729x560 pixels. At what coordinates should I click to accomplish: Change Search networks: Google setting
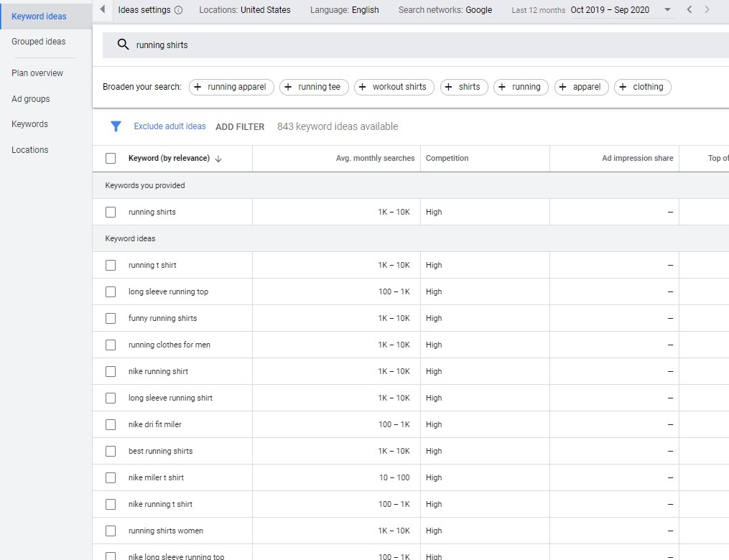(x=445, y=10)
